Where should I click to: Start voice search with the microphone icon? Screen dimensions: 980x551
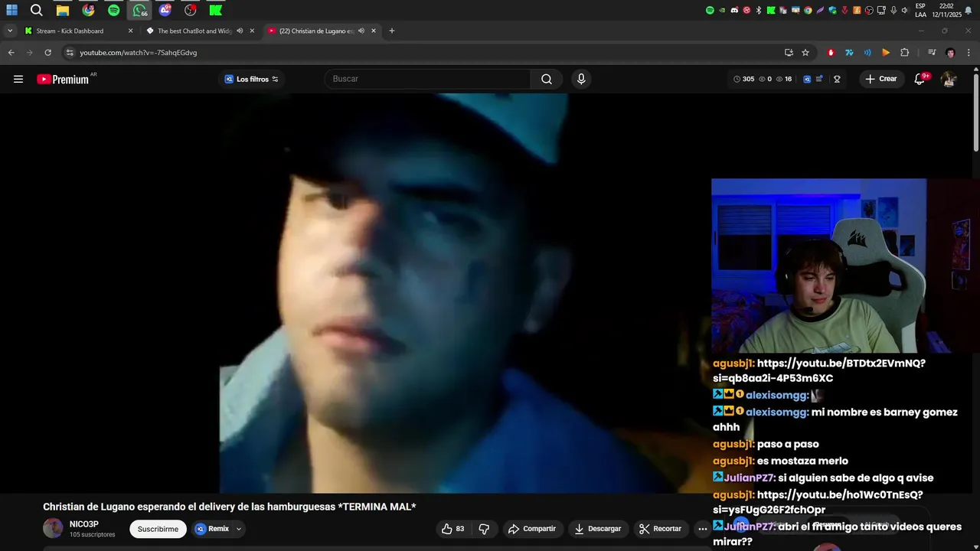tap(581, 79)
